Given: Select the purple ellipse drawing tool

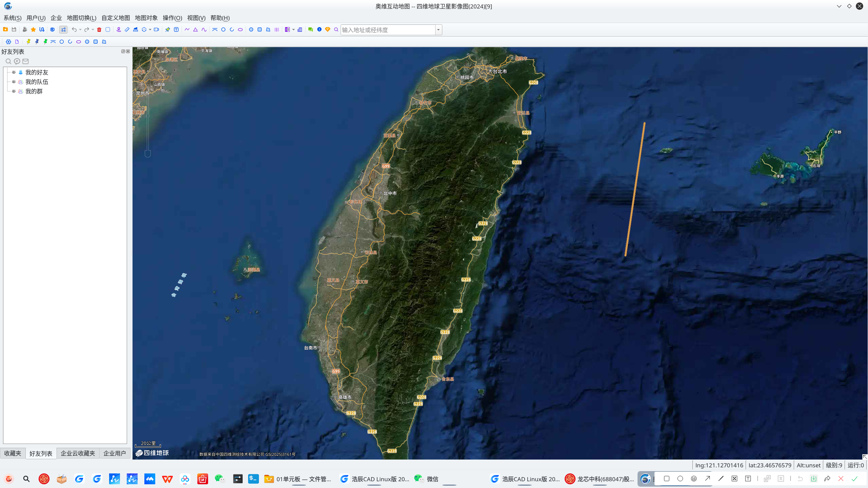Looking at the screenshot, I should click(240, 30).
